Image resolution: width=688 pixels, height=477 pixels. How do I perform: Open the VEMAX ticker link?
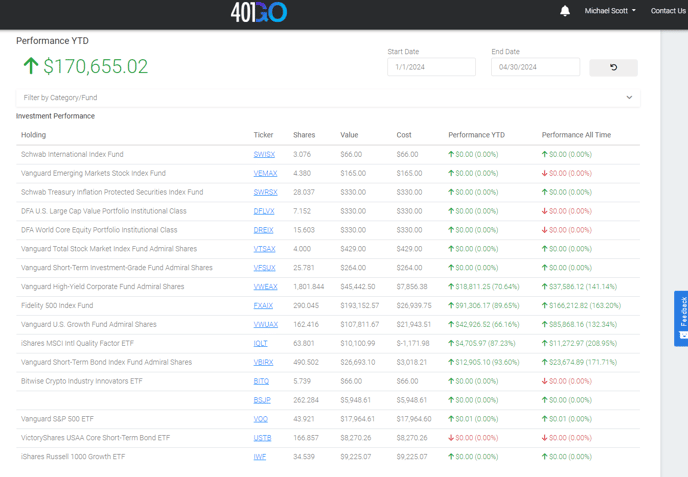[x=265, y=174]
